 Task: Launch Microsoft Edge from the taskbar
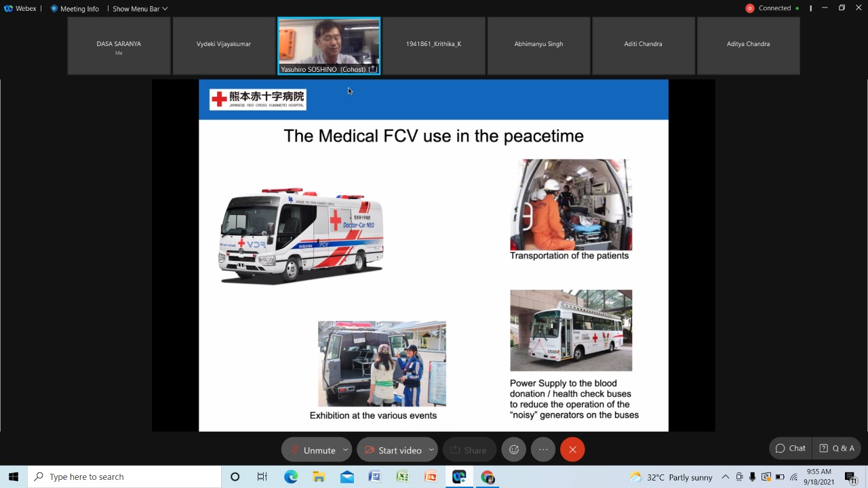pyautogui.click(x=291, y=477)
